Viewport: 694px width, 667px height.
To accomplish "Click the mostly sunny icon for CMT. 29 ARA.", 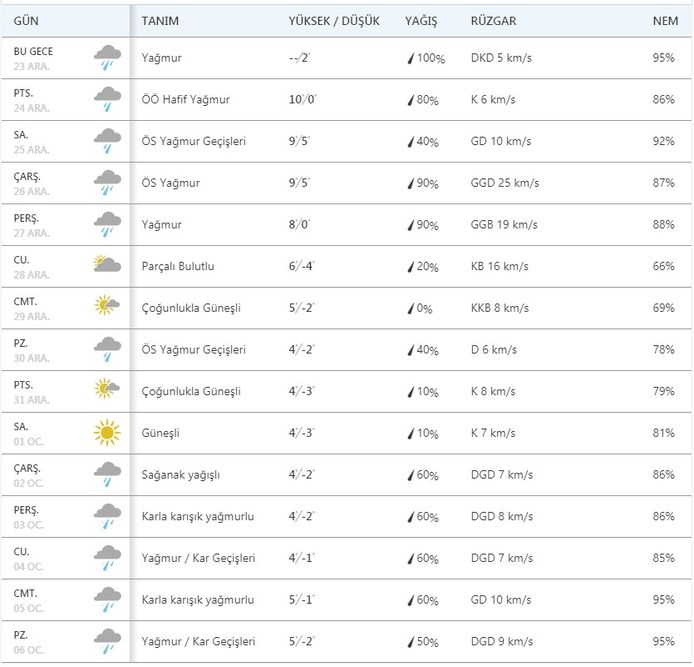I will tap(107, 307).
